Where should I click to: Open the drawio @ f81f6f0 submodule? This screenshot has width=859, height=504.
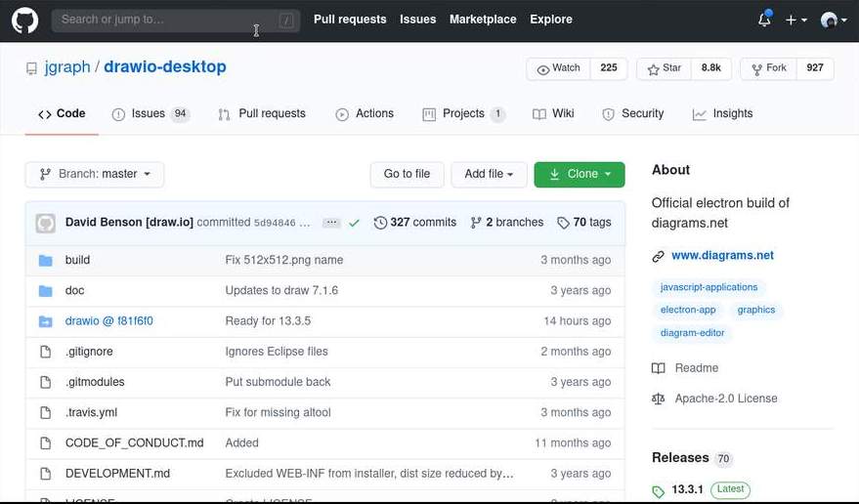pyautogui.click(x=109, y=321)
